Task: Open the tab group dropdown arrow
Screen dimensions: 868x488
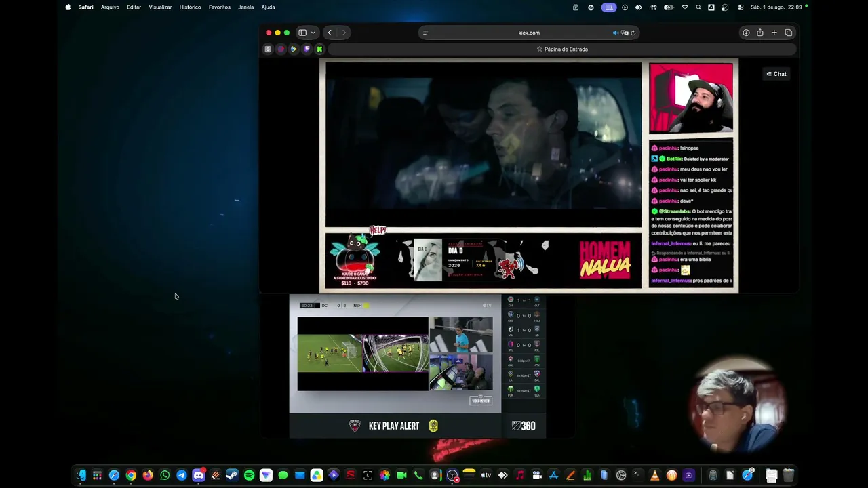Action: click(313, 33)
